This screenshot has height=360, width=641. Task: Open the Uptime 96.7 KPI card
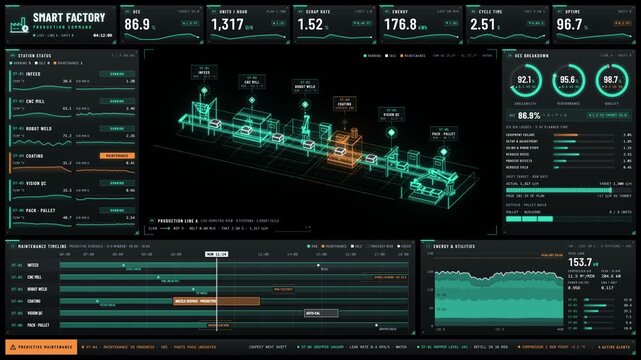click(594, 25)
